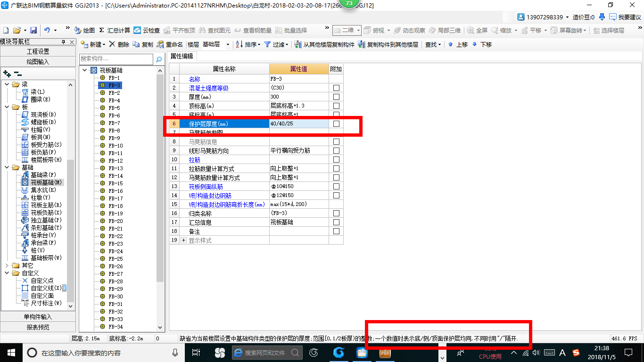The height and width of the screenshot is (362, 644).
Task: Switch to 报表预览 section
Action: click(x=38, y=327)
